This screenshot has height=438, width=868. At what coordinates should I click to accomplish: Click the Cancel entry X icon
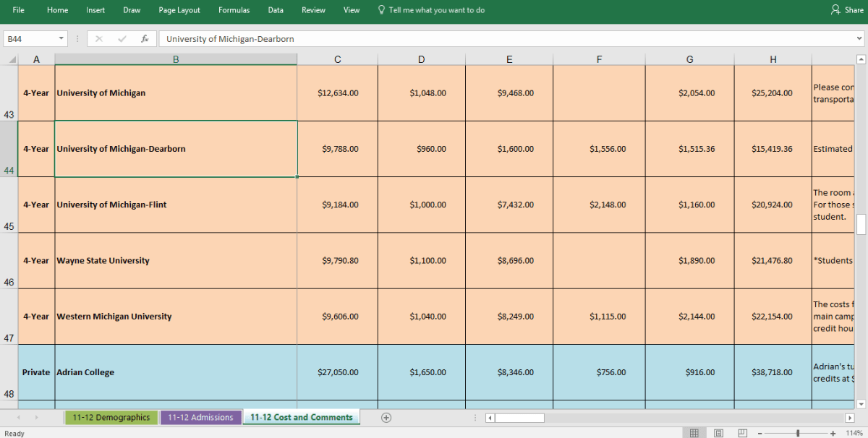(x=99, y=39)
